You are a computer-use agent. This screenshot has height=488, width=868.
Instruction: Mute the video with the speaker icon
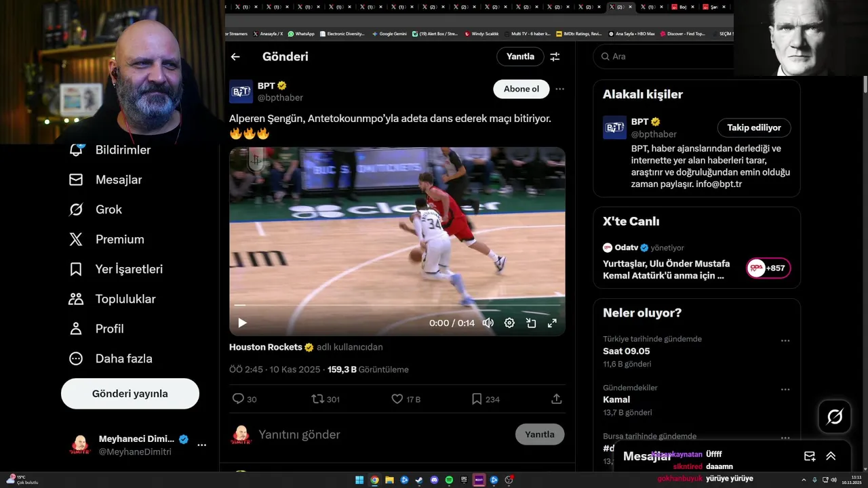pos(488,323)
